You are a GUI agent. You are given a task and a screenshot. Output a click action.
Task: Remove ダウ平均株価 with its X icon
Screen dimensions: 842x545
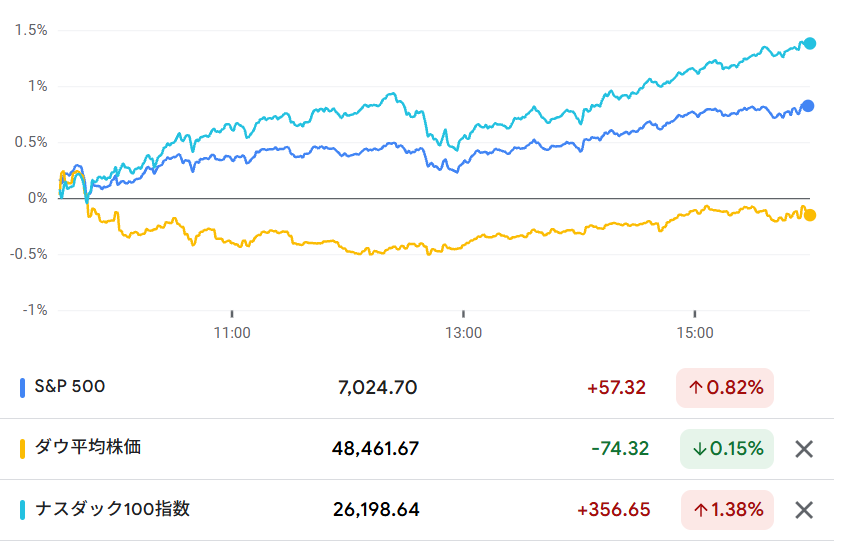[803, 449]
